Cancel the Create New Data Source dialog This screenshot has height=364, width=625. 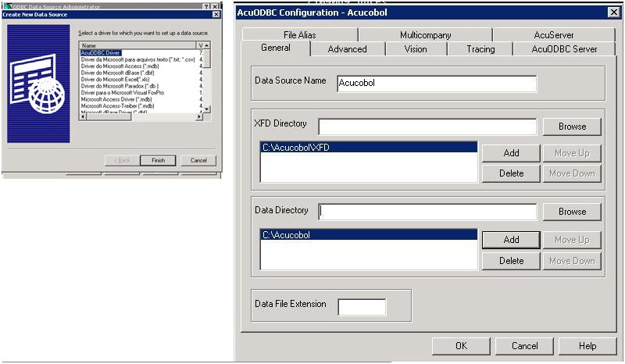pos(198,160)
